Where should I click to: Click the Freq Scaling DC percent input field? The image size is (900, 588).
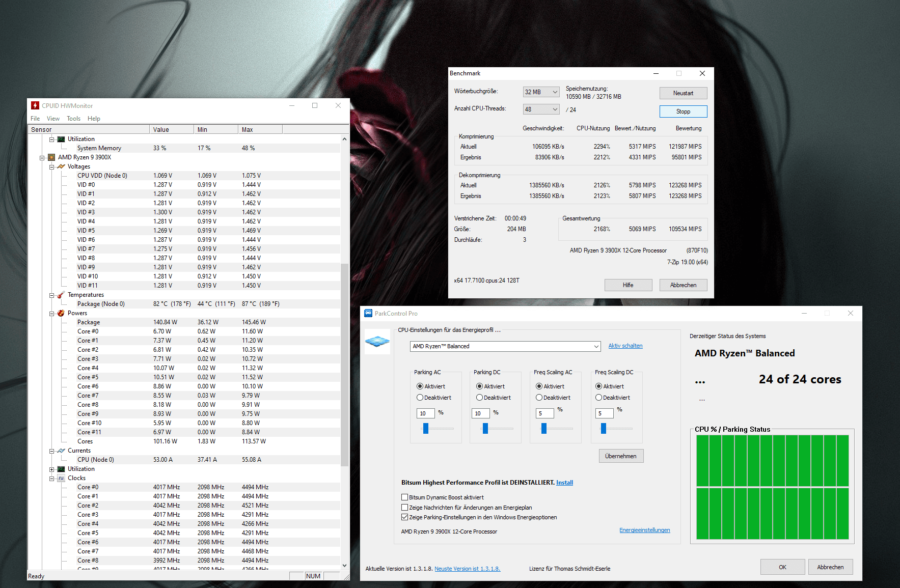click(x=605, y=413)
